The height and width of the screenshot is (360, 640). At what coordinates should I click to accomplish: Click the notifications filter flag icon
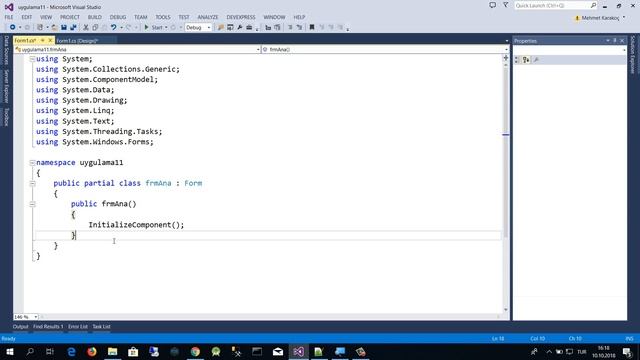[506, 5]
